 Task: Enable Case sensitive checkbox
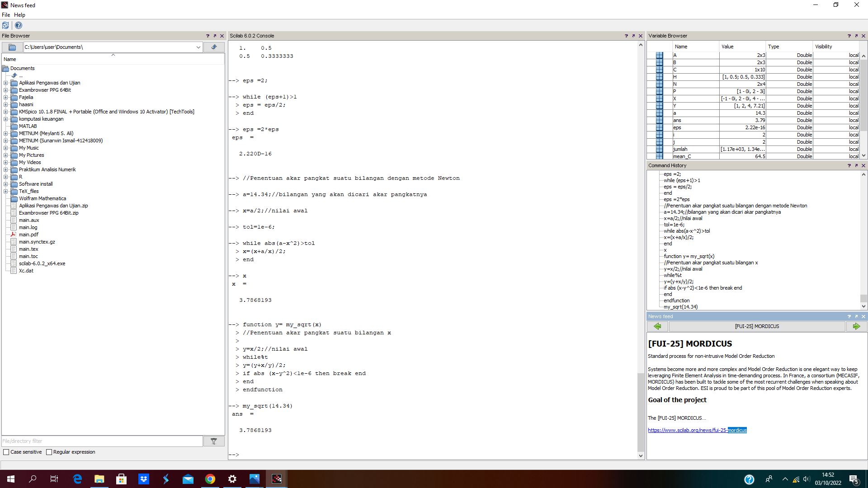pos(6,452)
